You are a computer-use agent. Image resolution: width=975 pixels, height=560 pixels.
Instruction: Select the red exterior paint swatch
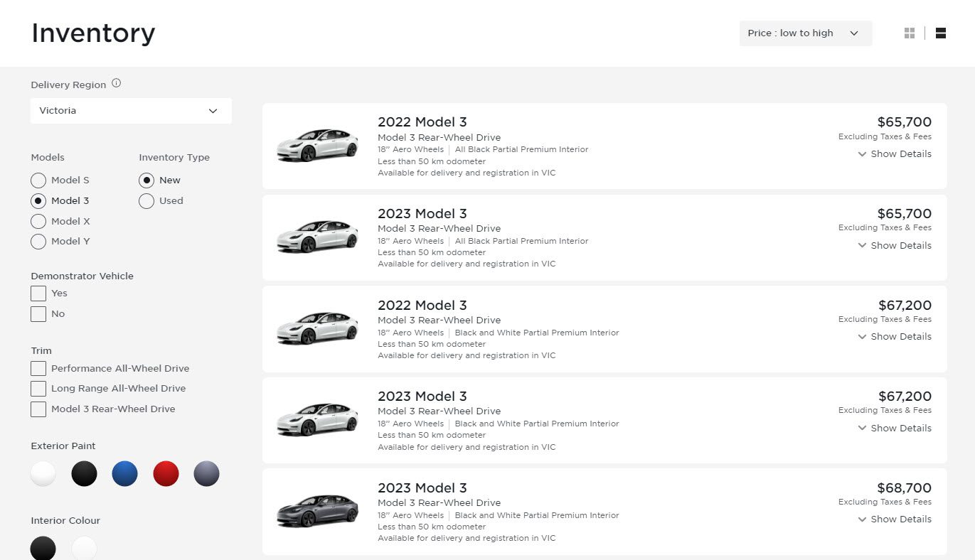[166, 473]
